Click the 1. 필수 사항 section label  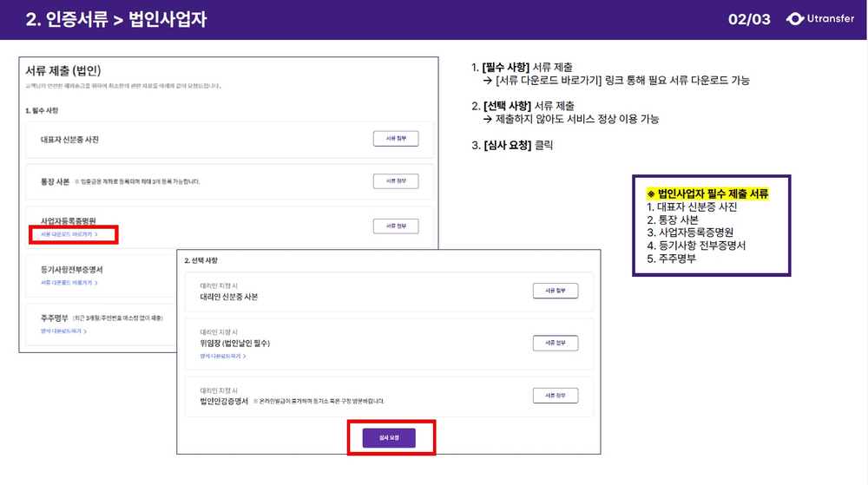coord(42,110)
